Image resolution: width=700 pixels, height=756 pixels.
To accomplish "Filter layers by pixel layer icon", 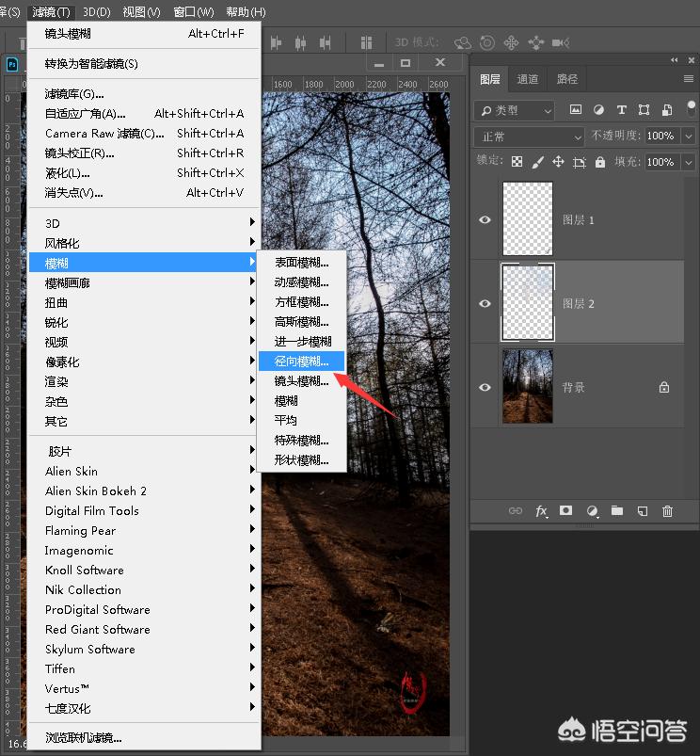I will 575,110.
